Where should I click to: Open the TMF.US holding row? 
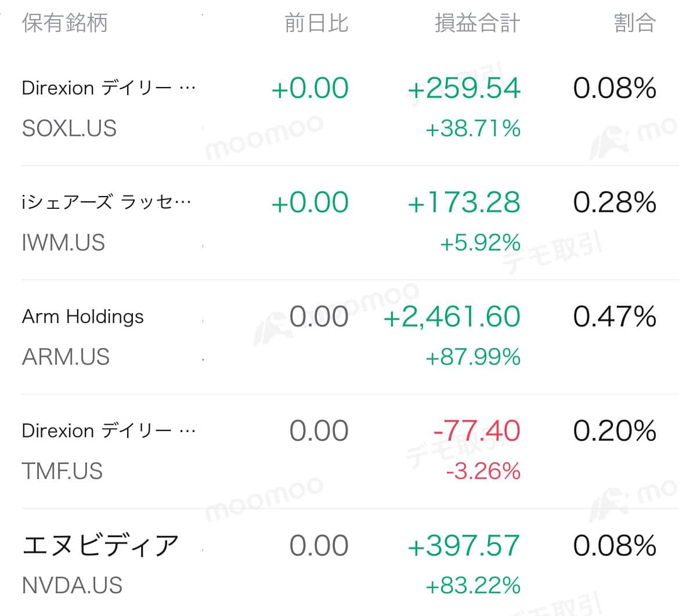point(339,451)
